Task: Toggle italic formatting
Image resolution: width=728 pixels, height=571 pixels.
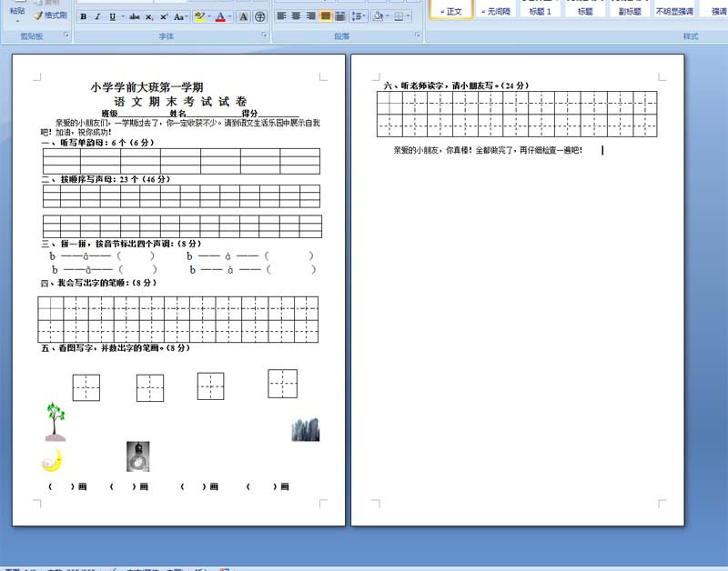Action: [x=97, y=16]
